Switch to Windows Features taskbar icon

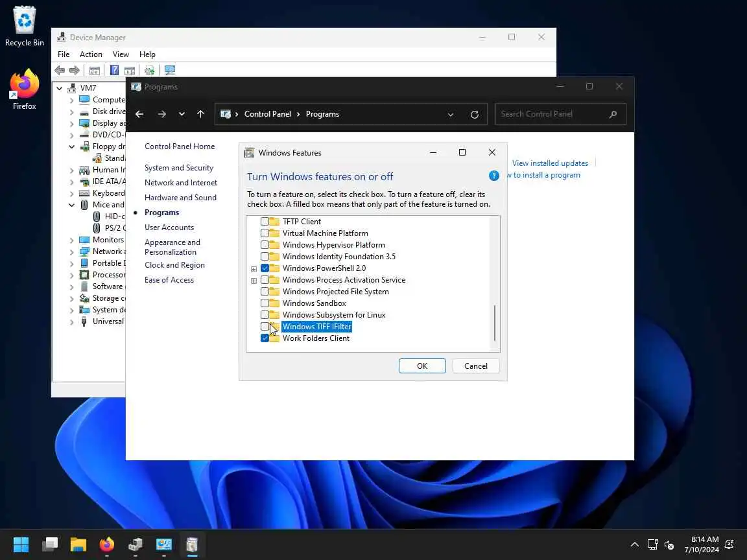(192, 544)
